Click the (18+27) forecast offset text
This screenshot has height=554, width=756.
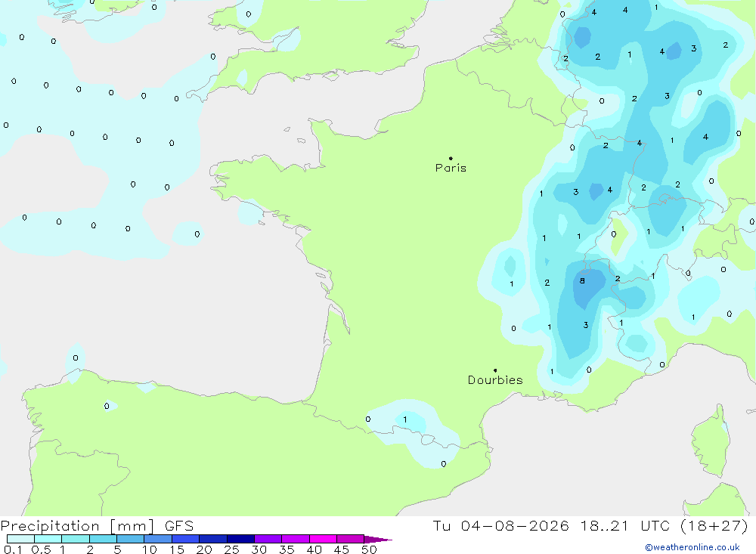(x=714, y=525)
